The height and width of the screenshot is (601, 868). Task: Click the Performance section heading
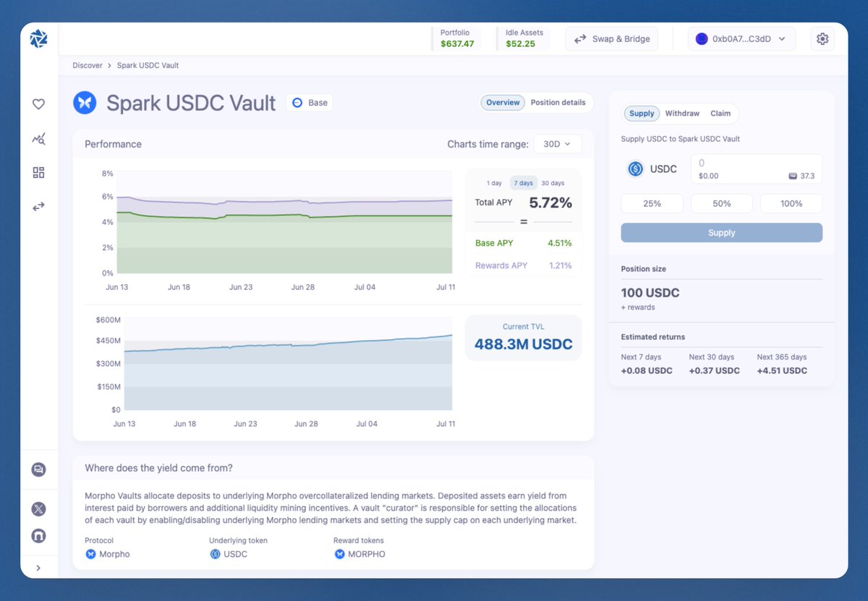click(x=114, y=144)
